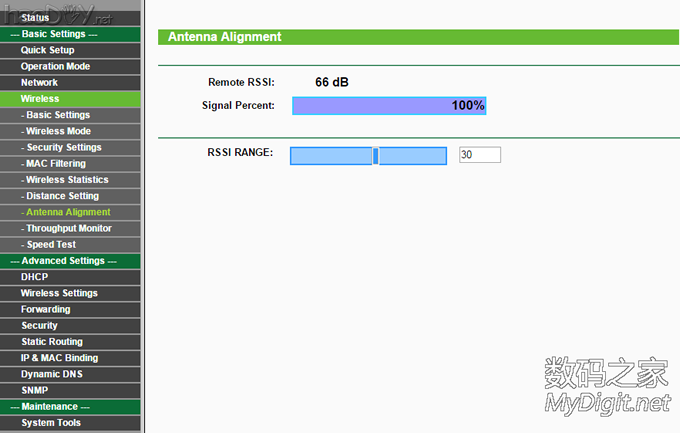
Task: Select Wireless Mode submenu item
Action: pos(58,131)
